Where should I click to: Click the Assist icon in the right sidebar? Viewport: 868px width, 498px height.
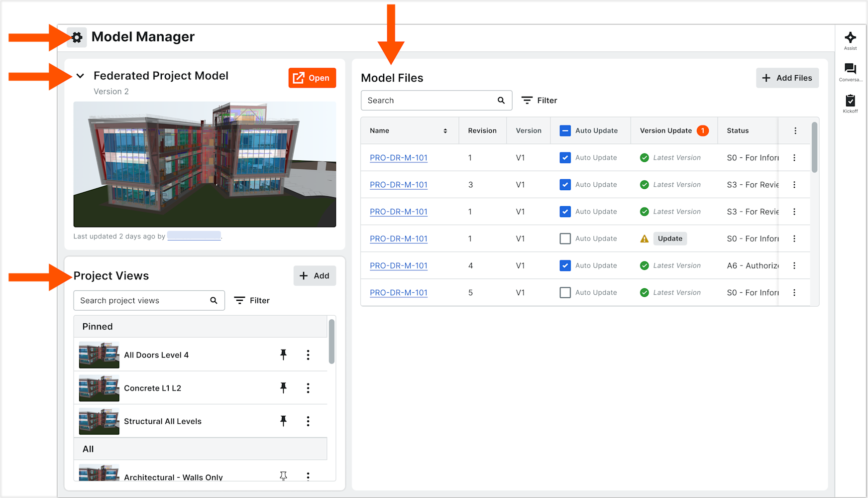pyautogui.click(x=850, y=39)
